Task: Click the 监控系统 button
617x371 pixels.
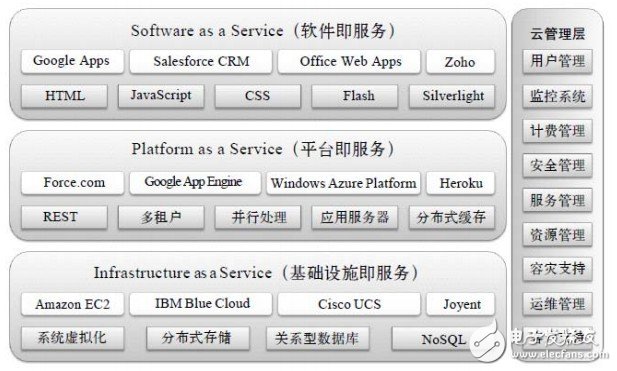Action: click(x=558, y=96)
